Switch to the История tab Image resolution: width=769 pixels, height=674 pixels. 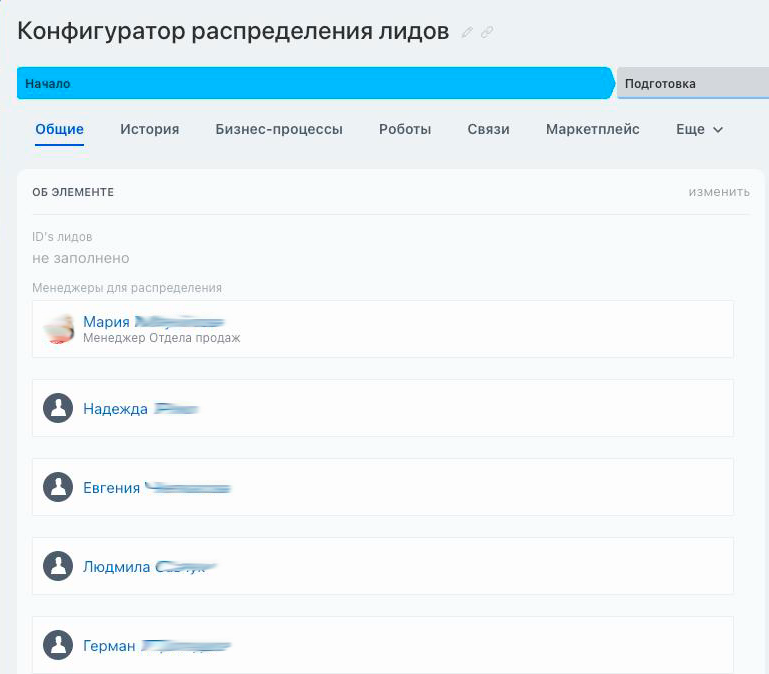[149, 129]
